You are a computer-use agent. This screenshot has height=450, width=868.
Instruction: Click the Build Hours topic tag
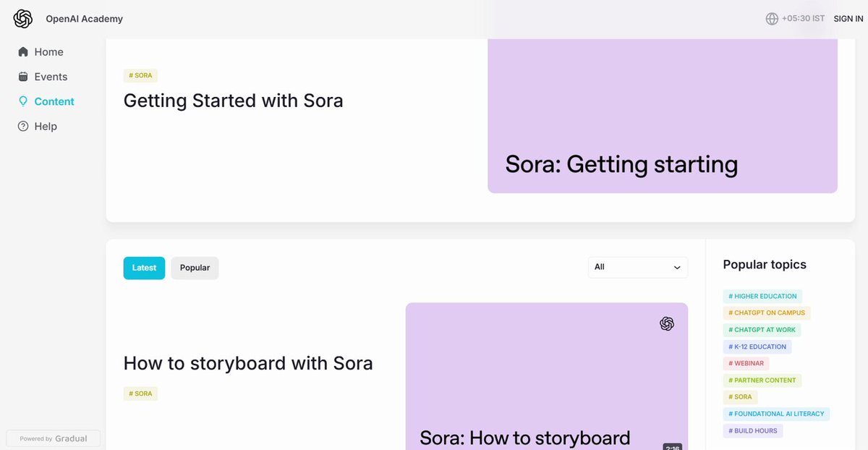tap(753, 430)
